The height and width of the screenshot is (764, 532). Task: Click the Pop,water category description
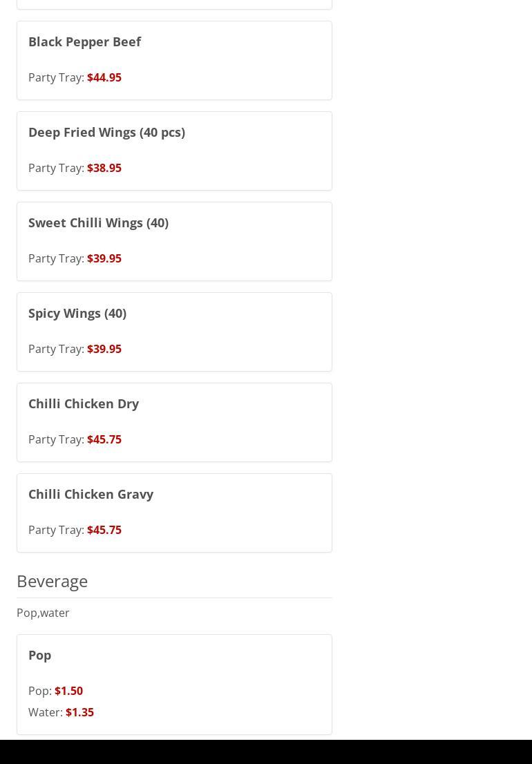click(43, 613)
